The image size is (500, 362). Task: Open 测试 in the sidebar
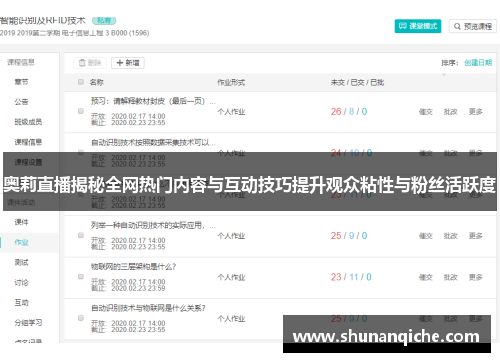point(21,262)
